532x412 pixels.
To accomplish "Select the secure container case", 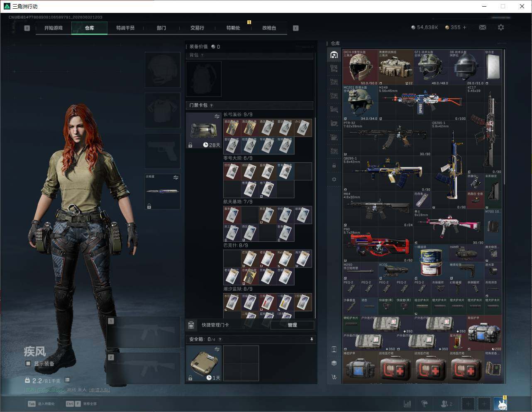I will pyautogui.click(x=203, y=363).
